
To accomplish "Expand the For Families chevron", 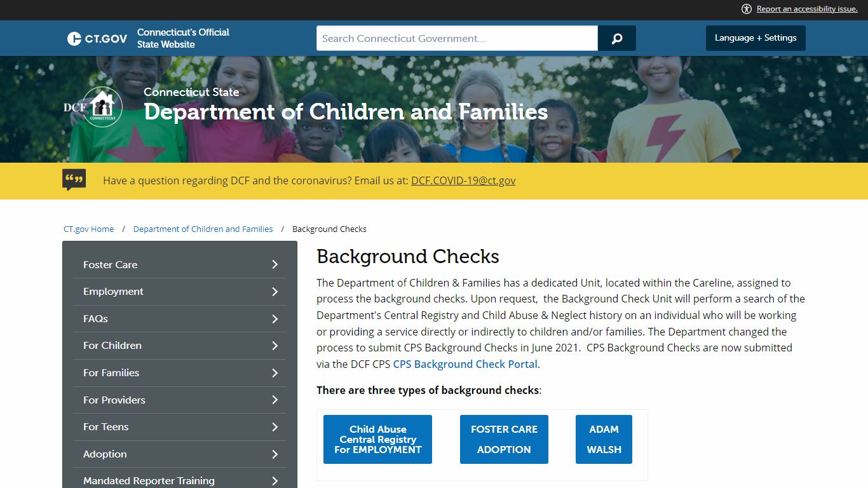I will tap(275, 373).
